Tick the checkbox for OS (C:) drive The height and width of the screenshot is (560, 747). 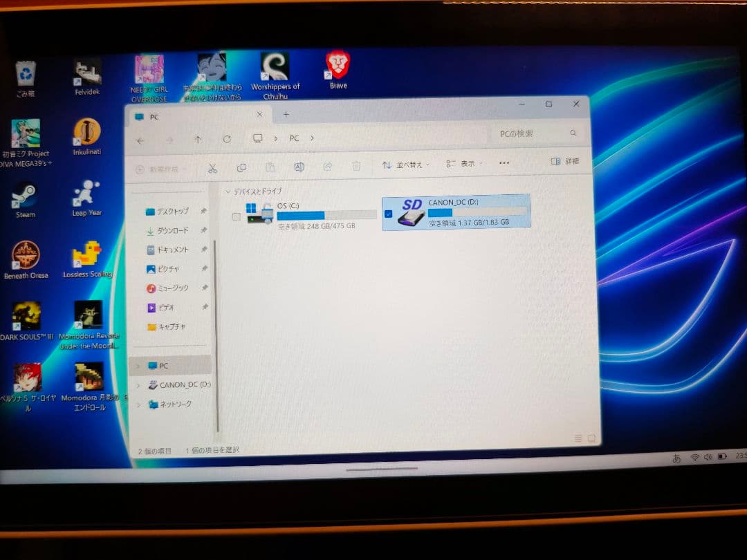pos(237,217)
